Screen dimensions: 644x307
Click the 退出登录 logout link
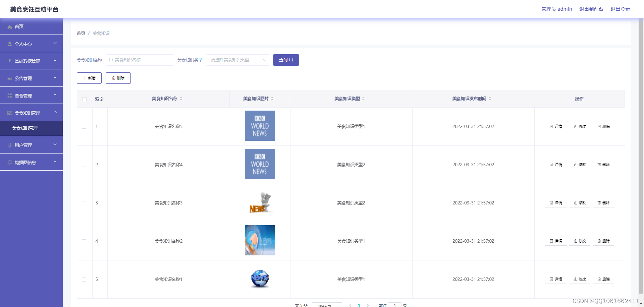621,9
